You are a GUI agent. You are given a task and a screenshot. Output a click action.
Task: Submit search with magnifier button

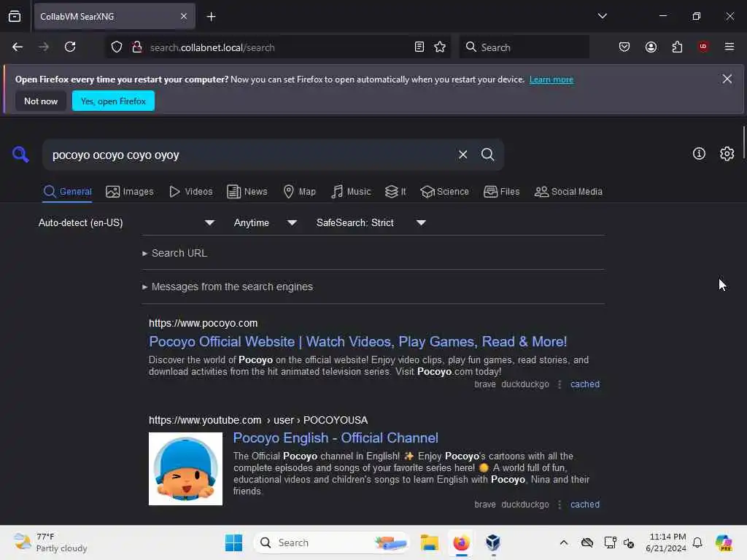487,155
